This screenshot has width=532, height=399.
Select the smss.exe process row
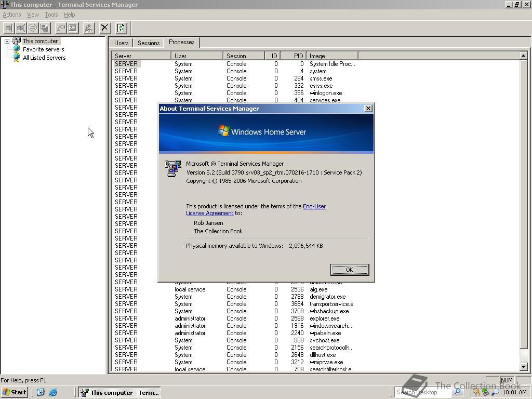tap(235, 78)
